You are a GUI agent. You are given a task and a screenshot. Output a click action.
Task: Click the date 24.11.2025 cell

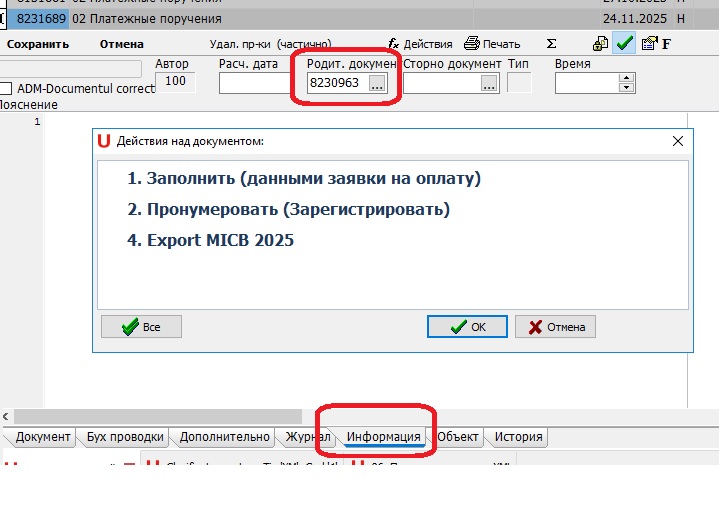coord(635,19)
